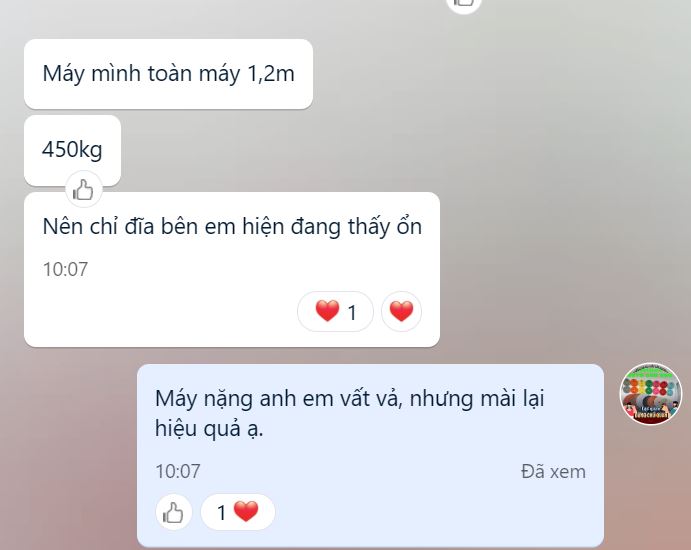Select the 'Máy mình toàn máy 1,2m' message bubble
The width and height of the screenshot is (691, 550).
click(168, 74)
